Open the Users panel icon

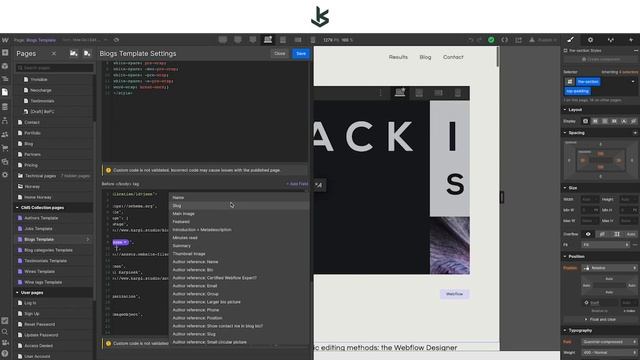(x=5, y=134)
